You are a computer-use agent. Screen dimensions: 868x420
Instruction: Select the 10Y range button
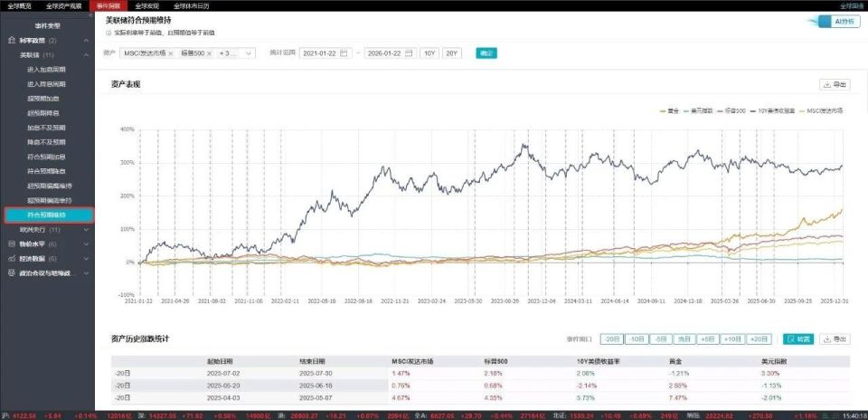click(x=429, y=53)
